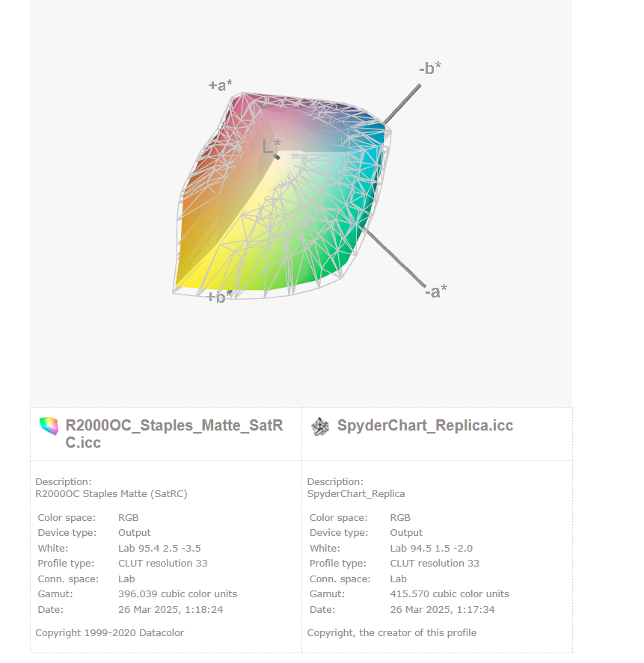Click the date 26 Mar 2025, 1:17:34
Image resolution: width=644 pixels, height=663 pixels.
(442, 609)
